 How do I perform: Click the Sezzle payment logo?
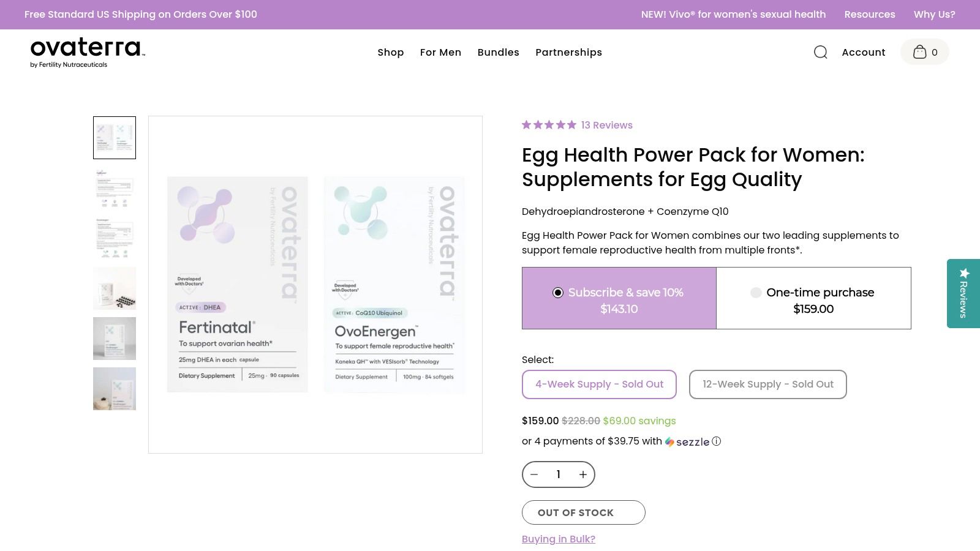click(688, 441)
